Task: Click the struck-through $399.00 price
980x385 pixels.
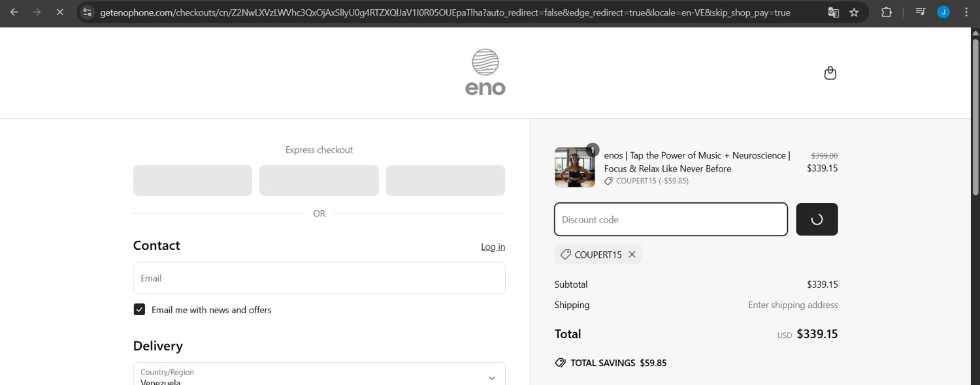Action: pyautogui.click(x=825, y=156)
